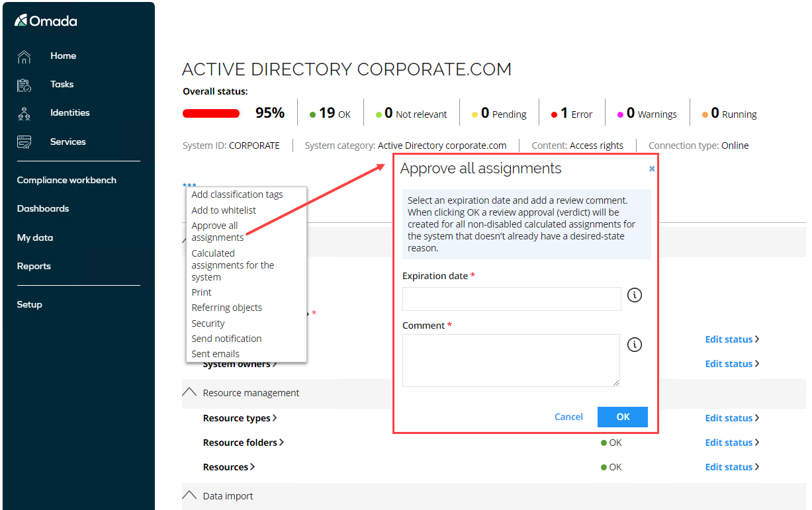The height and width of the screenshot is (510, 812).
Task: Click the Omada logo
Action: (46, 21)
